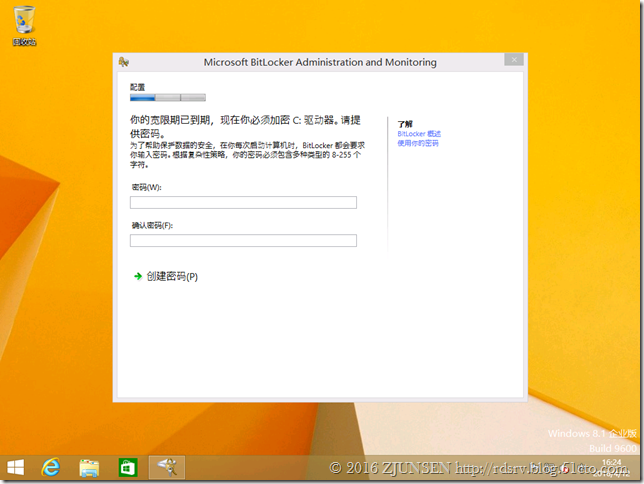Select the BitLocker keys taskbar button
The image size is (644, 484).
tap(167, 467)
